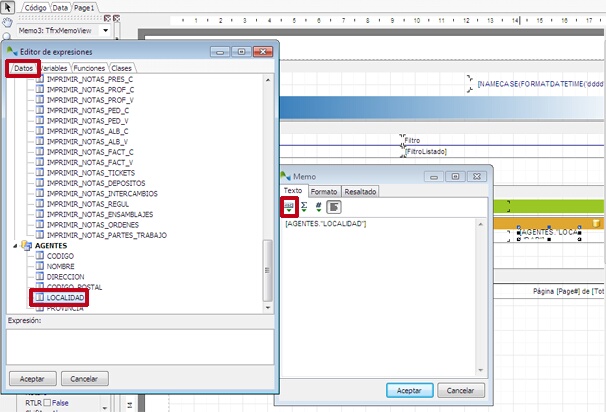Viewport: 606px width, 412px height.
Task: Select LOCALIDAD field in tree
Action: click(x=65, y=298)
